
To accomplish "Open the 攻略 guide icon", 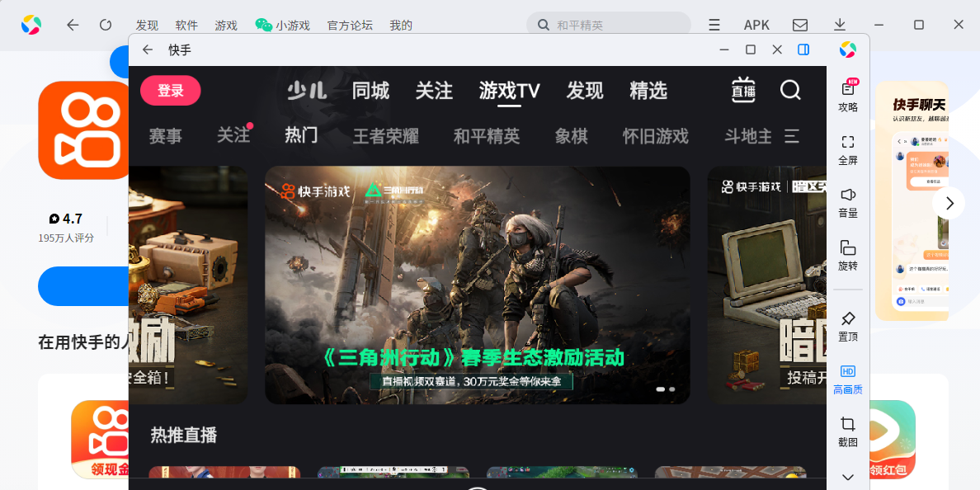I will point(848,96).
